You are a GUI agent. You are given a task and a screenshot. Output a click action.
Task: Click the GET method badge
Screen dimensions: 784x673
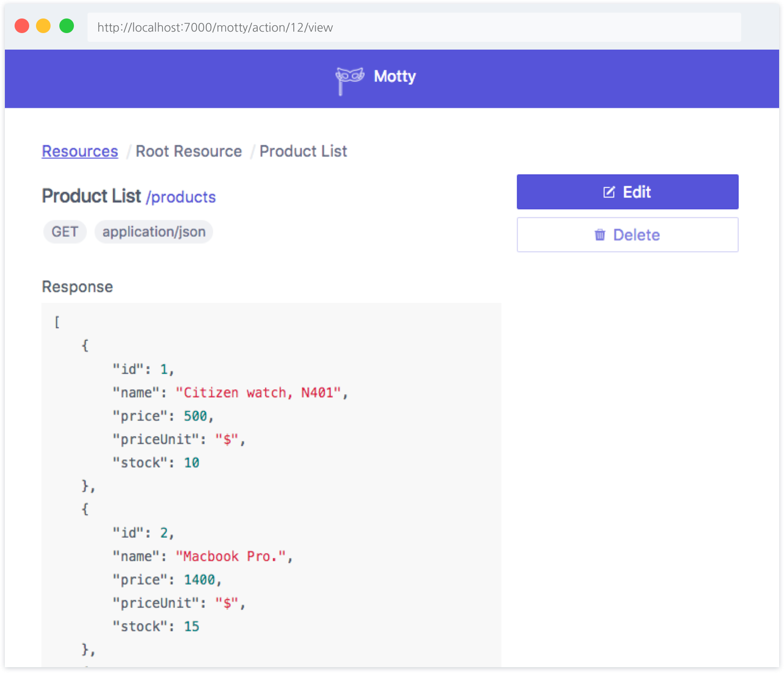[x=65, y=231]
